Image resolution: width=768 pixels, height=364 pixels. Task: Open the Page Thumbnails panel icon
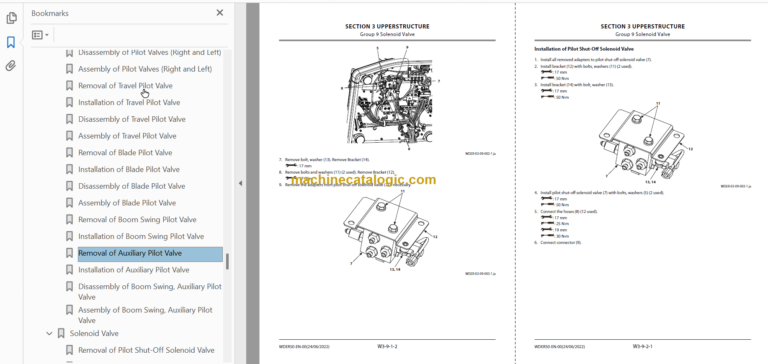11,18
